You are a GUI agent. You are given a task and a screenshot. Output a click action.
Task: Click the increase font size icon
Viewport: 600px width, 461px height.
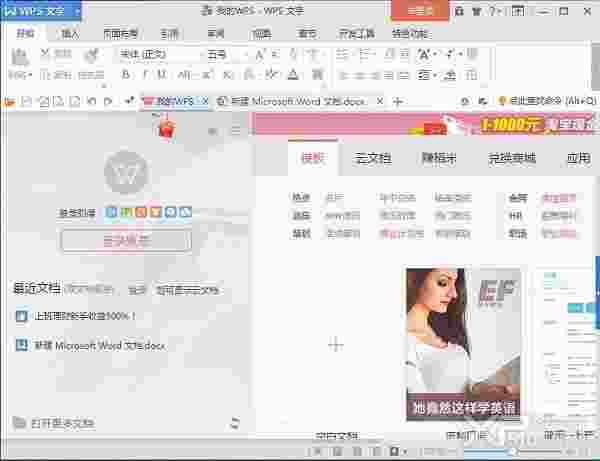click(x=260, y=55)
